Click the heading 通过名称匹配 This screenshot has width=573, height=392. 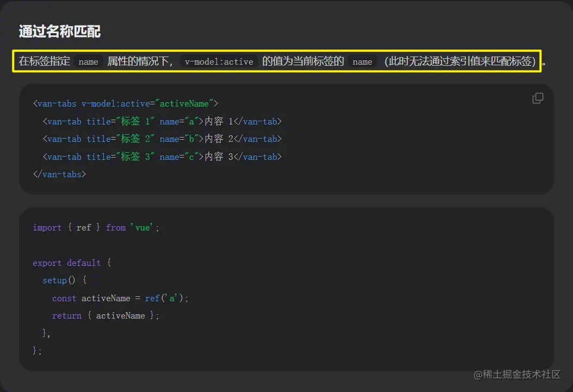pyautogui.click(x=60, y=32)
